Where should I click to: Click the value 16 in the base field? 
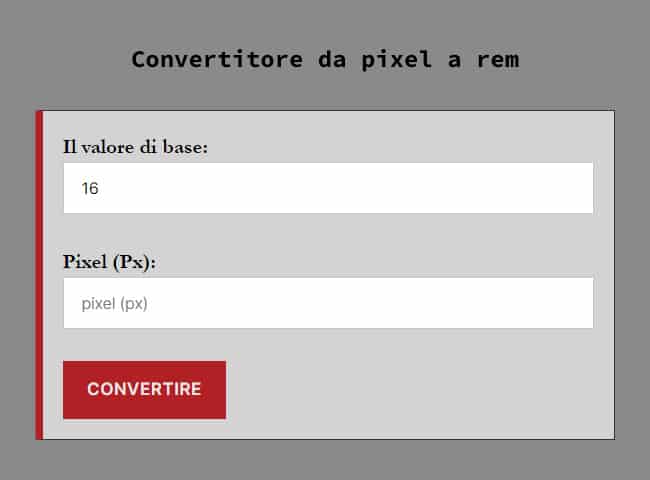coord(90,188)
